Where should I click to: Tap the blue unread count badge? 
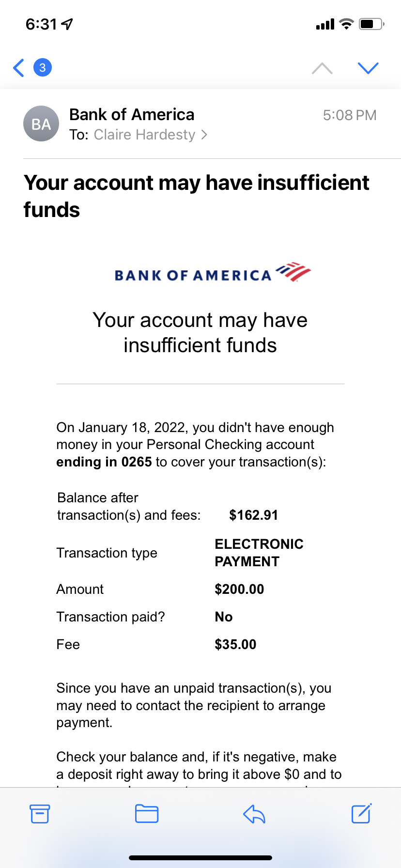[42, 67]
